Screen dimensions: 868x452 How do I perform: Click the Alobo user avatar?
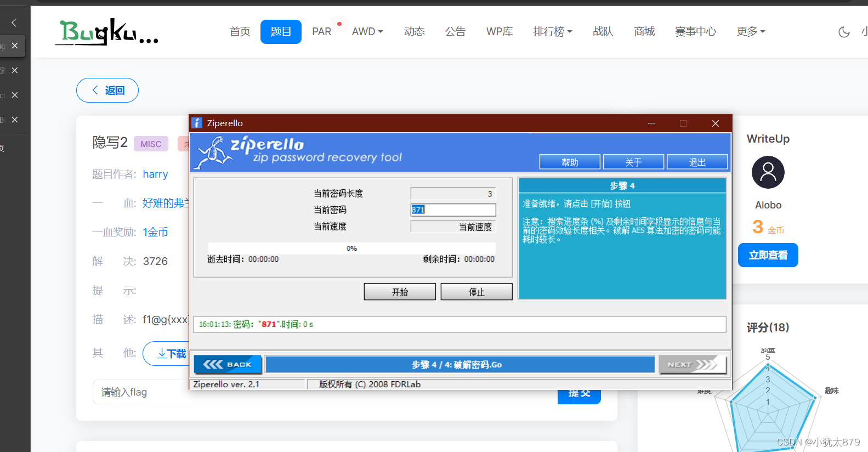[x=768, y=172]
